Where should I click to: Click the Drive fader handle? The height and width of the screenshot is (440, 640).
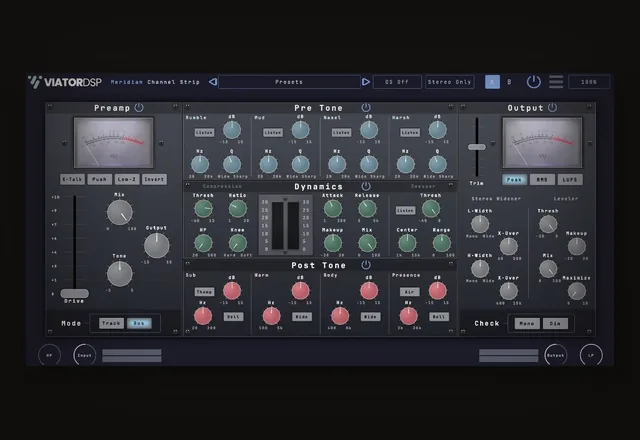pyautogui.click(x=75, y=293)
